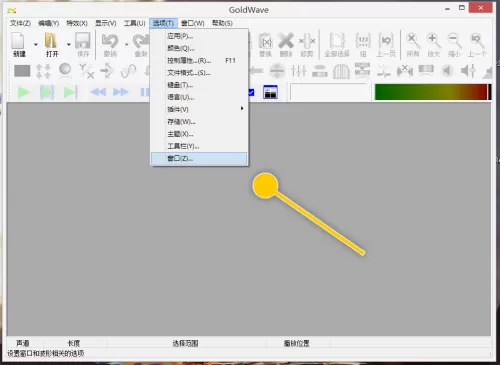
Task: Click the blue rewind button
Action: tap(98, 92)
